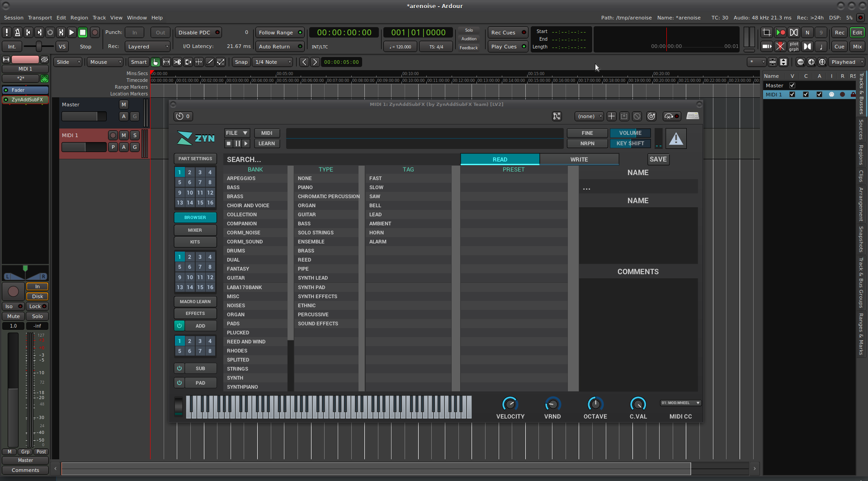Open the Zyn FILE dropdown menu
The height and width of the screenshot is (481, 868).
pos(237,133)
